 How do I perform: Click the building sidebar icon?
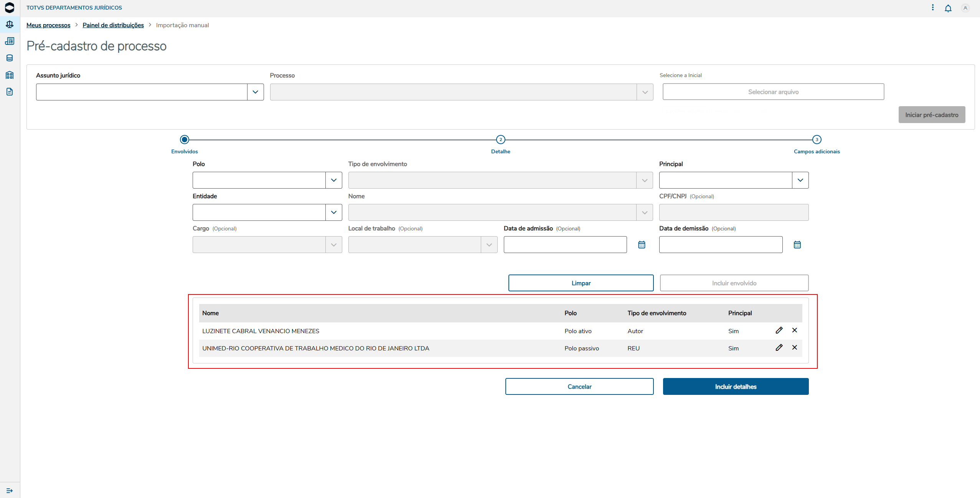pos(10,75)
